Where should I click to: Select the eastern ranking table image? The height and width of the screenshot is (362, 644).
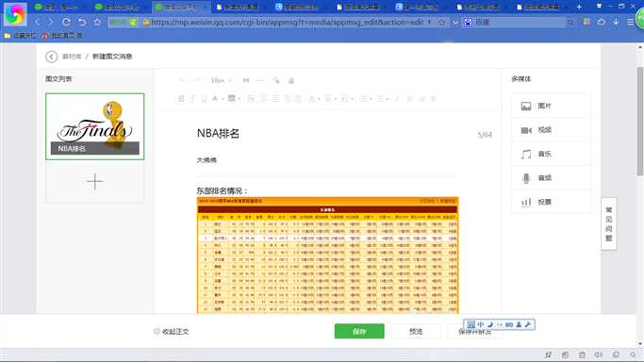pyautogui.click(x=328, y=255)
